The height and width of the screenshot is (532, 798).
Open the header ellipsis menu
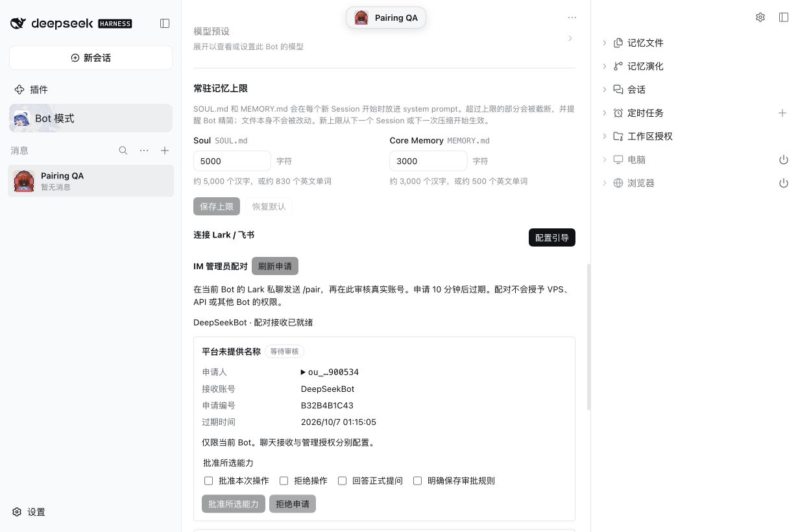coord(572,18)
